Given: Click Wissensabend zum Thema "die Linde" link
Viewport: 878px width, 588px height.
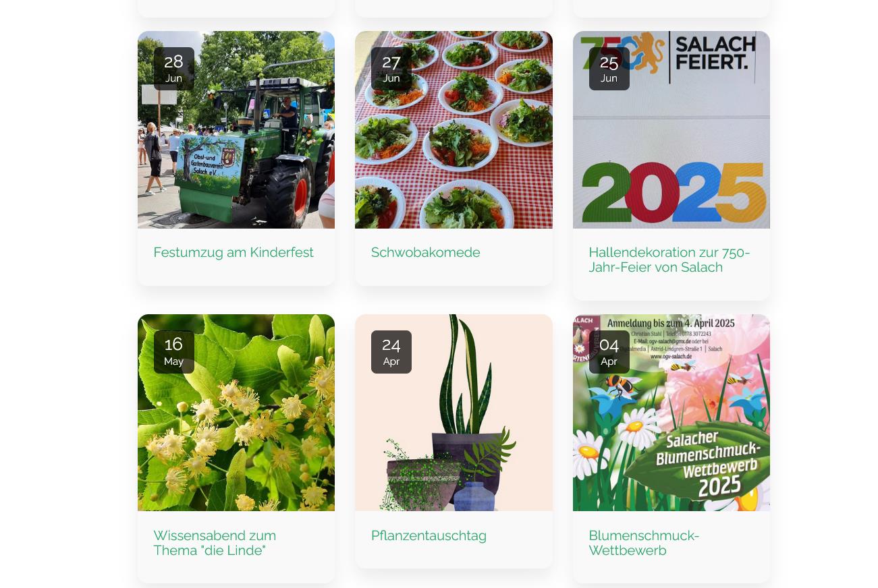Looking at the screenshot, I should click(x=215, y=543).
